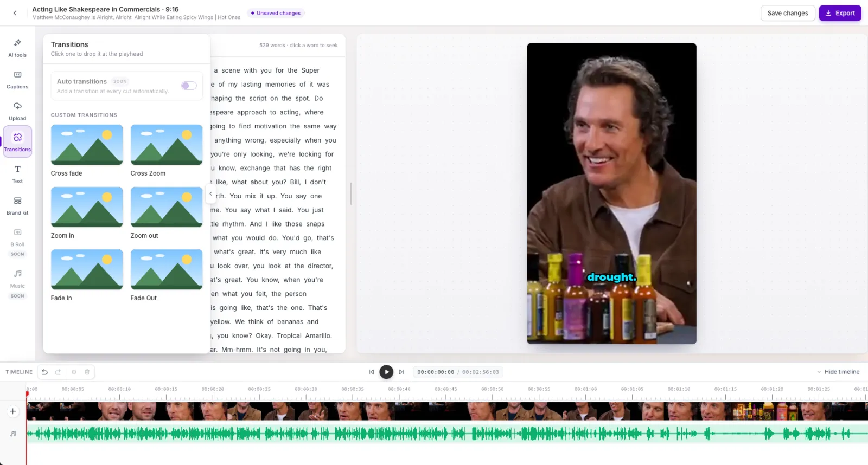Open the Brand kit sidebar panel

pyautogui.click(x=17, y=206)
